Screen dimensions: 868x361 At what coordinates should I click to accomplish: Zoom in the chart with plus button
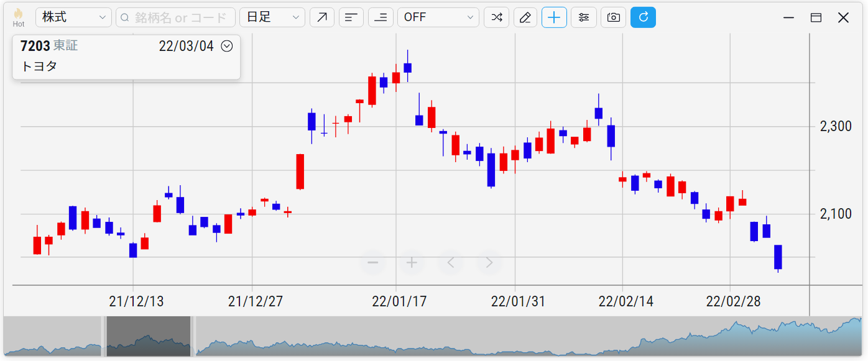[x=412, y=263]
